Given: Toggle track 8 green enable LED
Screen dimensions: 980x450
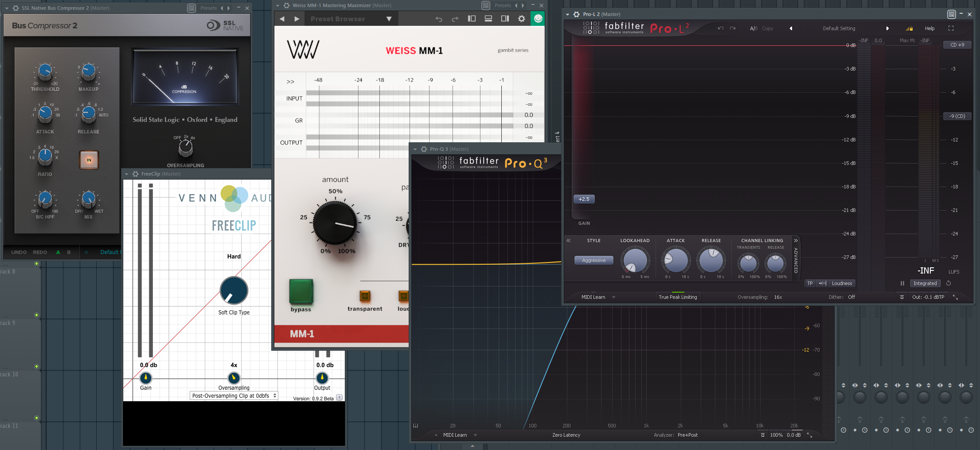Looking at the screenshot, I should coord(37,264).
